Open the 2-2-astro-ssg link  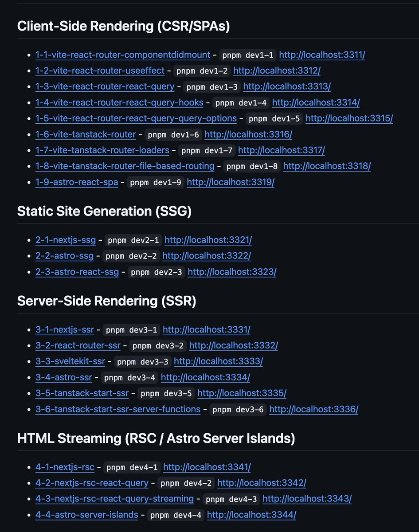(x=65, y=256)
